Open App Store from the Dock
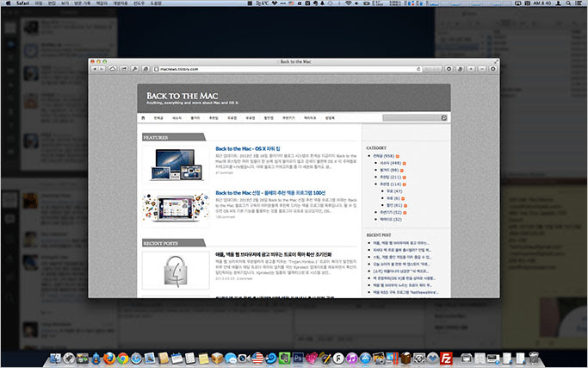Viewport: 588px width, 368px height. 365,358
